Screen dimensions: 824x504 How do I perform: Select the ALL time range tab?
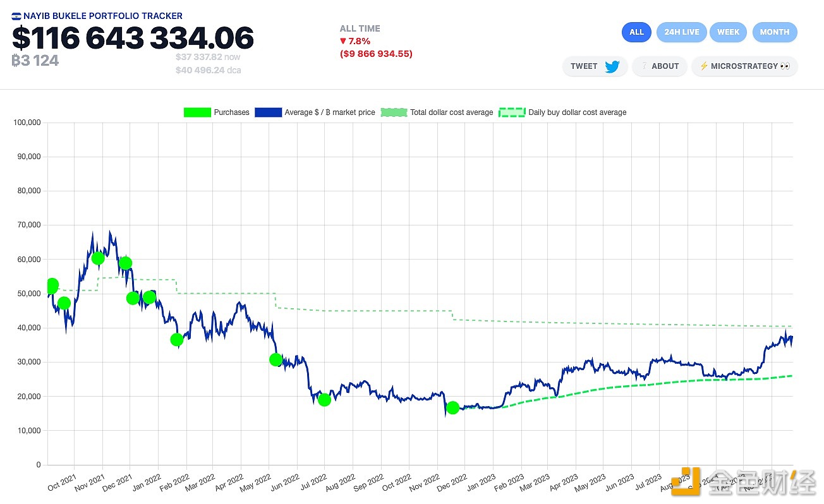tap(636, 32)
